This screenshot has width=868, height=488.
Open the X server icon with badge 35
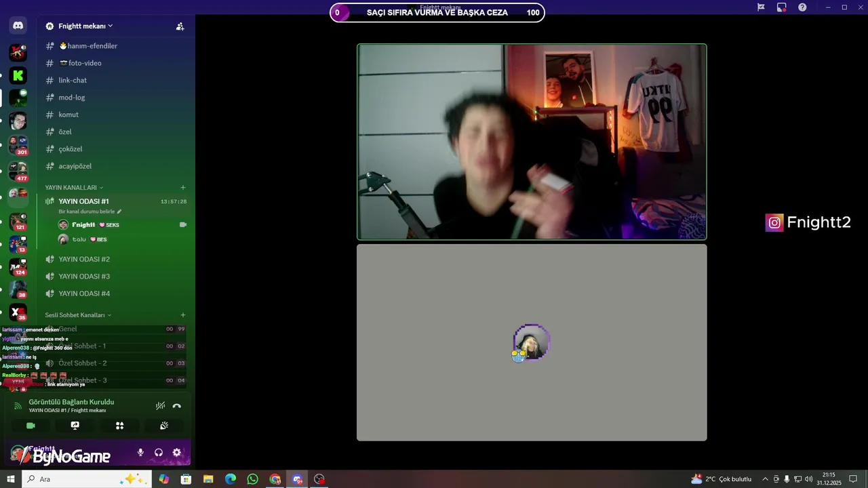[x=18, y=312]
